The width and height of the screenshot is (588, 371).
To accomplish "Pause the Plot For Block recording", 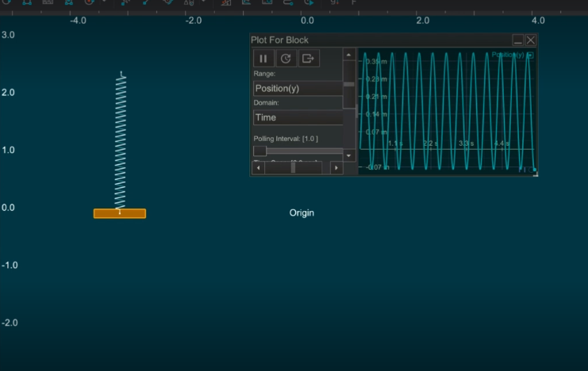I will pos(263,59).
